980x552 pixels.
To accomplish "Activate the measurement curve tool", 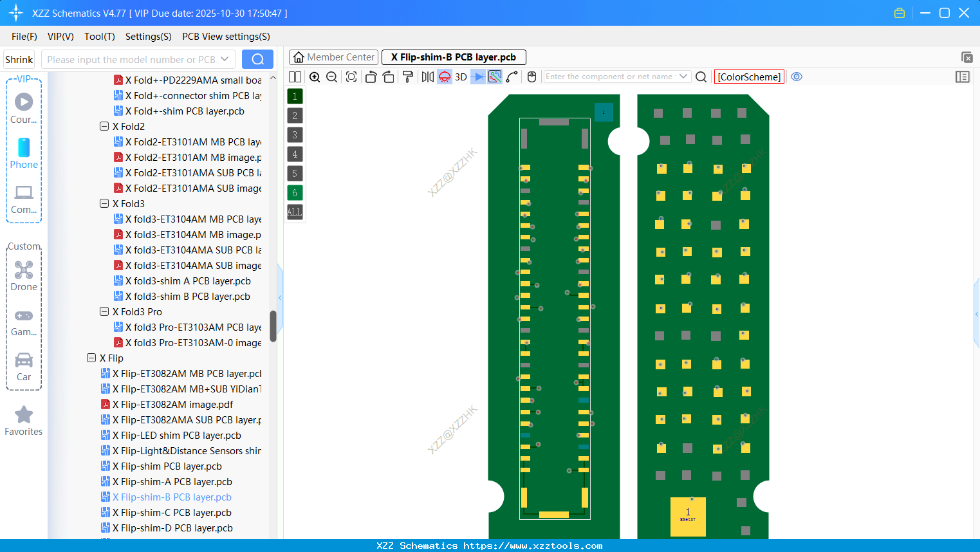I will tap(512, 77).
